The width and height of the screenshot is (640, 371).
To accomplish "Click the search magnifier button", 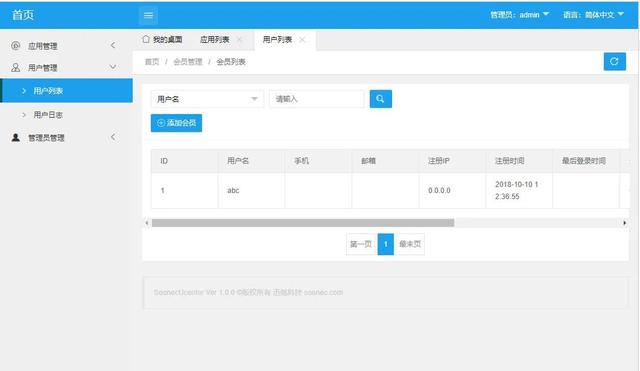I will [380, 99].
